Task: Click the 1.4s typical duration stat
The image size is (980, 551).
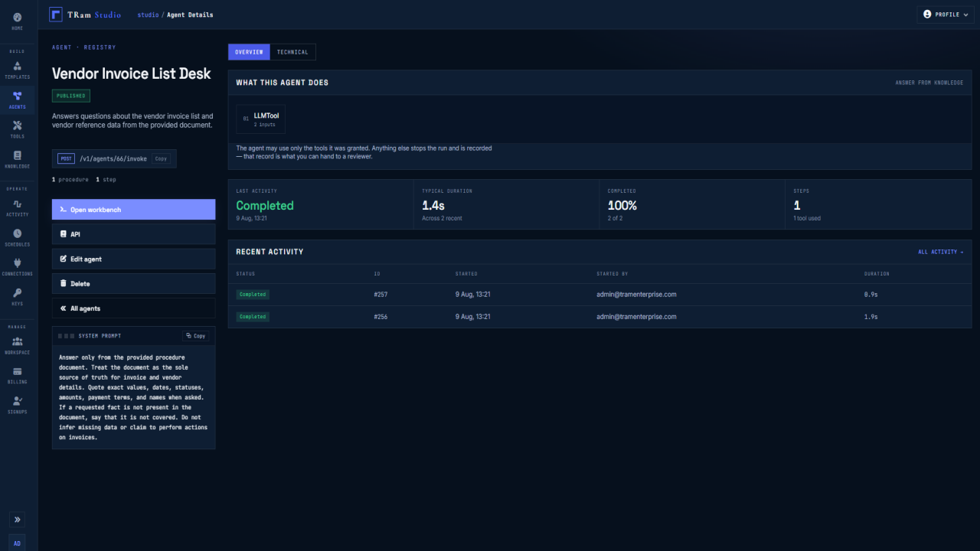Action: (434, 206)
